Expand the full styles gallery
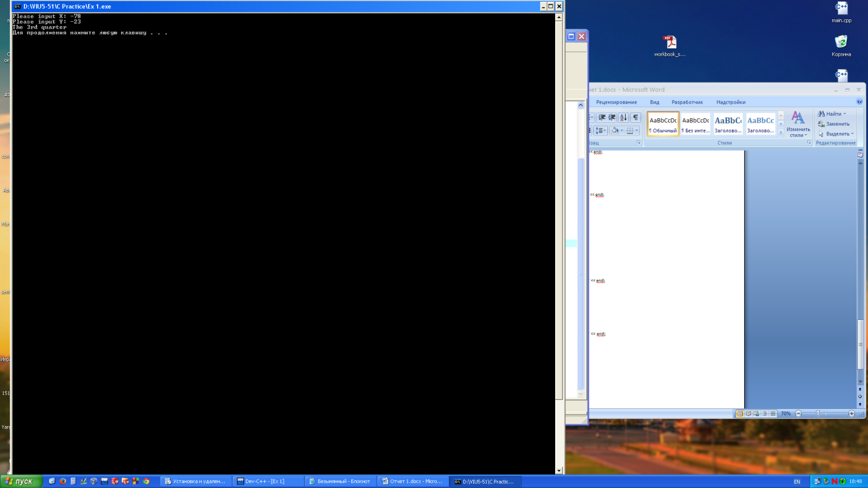Image resolution: width=868 pixels, height=488 pixels. (781, 132)
